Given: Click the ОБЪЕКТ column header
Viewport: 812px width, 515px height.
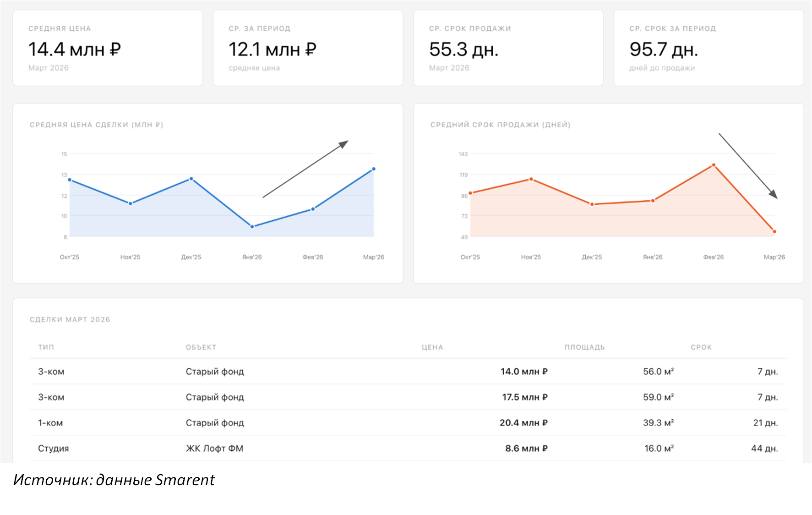Looking at the screenshot, I should point(201,347).
